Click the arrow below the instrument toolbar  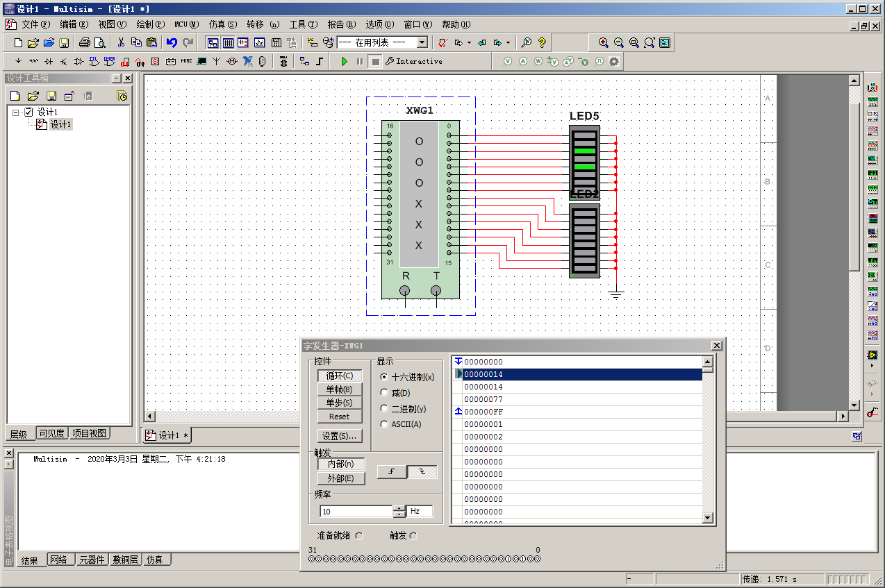point(872,365)
